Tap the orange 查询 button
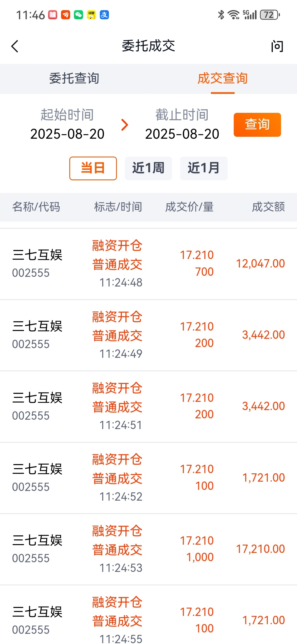 [257, 125]
